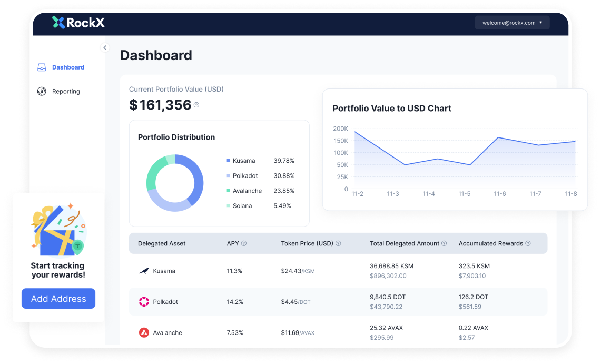
Task: Click the Add Address button
Action: click(58, 298)
